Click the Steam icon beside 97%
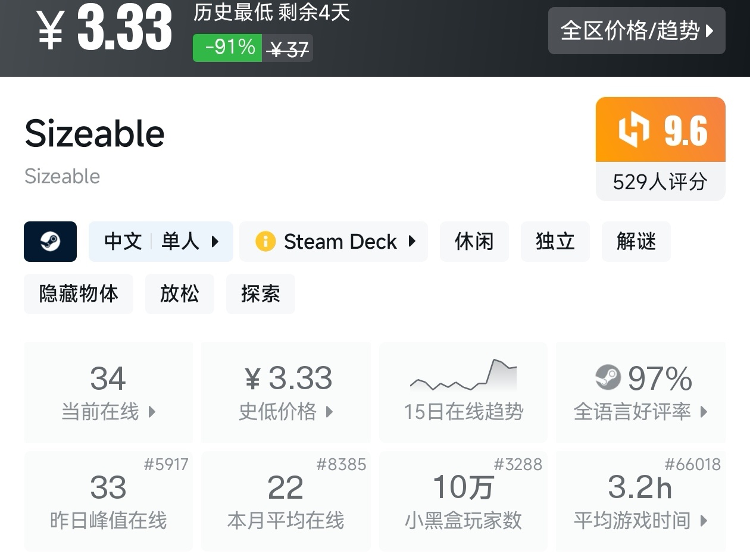 click(608, 377)
